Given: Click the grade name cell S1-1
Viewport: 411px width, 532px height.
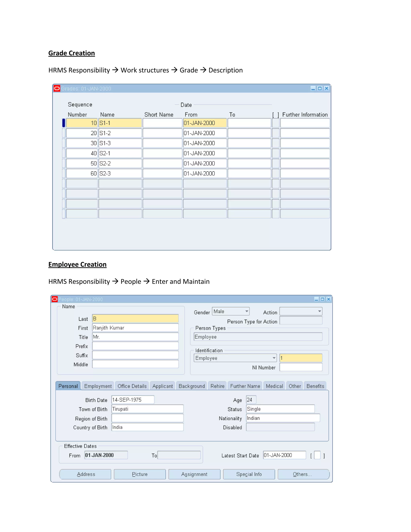Looking at the screenshot, I should [x=120, y=123].
